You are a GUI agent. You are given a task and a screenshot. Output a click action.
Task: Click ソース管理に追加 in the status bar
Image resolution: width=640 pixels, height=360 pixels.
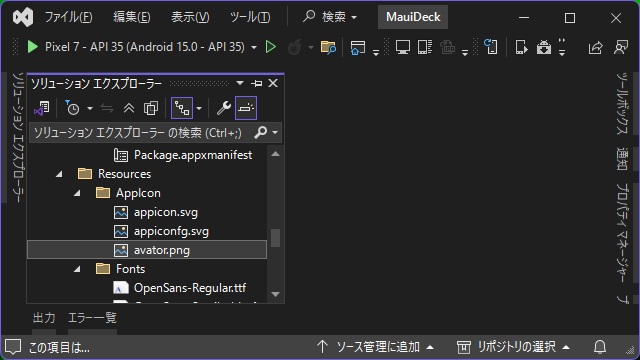pyautogui.click(x=375, y=347)
